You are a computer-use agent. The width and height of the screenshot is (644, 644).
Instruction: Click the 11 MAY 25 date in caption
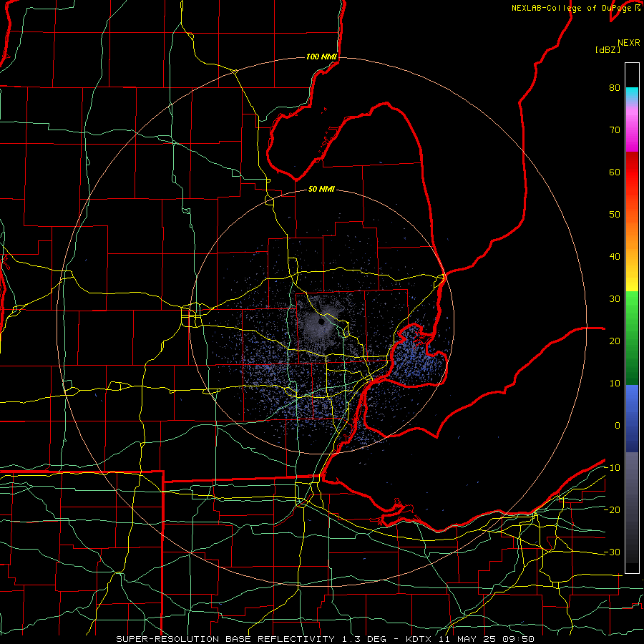click(x=467, y=639)
